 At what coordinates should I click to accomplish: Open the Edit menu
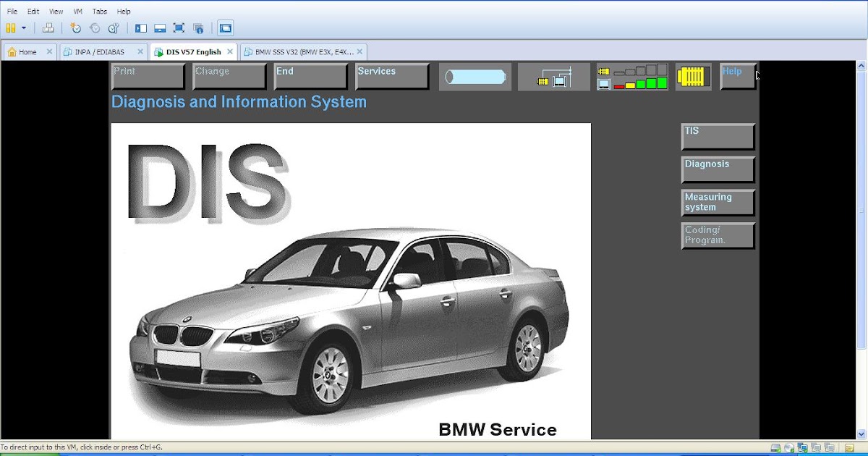[33, 12]
